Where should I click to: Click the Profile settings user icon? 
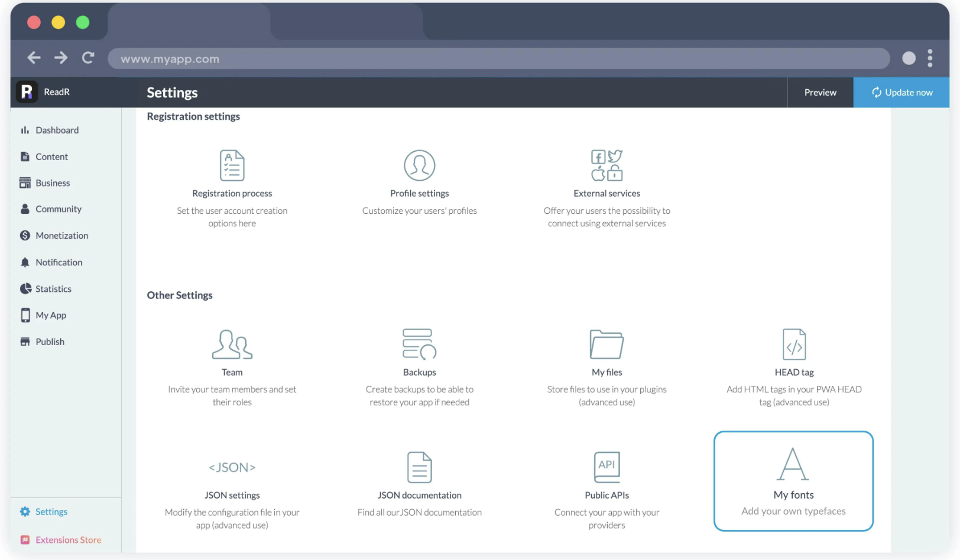[419, 165]
